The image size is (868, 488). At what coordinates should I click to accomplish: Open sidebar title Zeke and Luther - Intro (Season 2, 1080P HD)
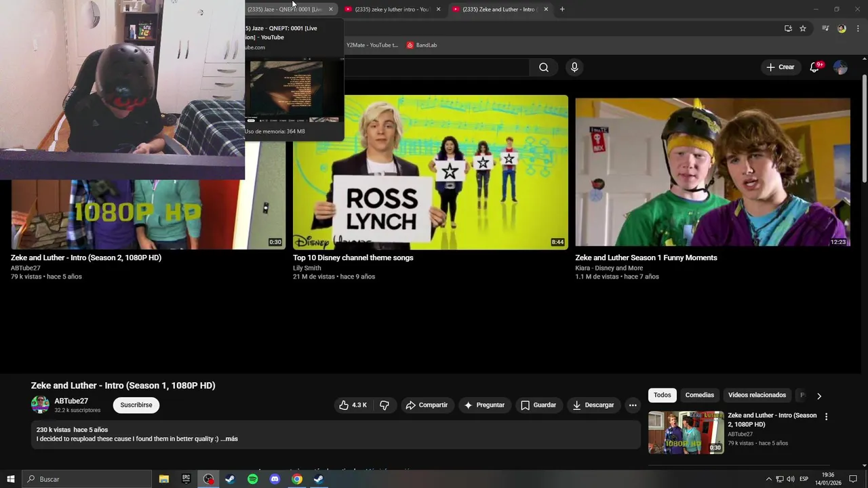(772, 420)
